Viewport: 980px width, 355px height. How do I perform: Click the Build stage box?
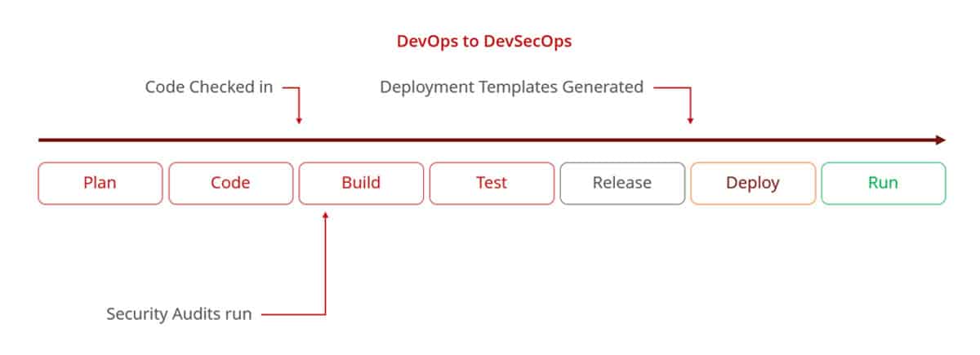[x=361, y=183]
